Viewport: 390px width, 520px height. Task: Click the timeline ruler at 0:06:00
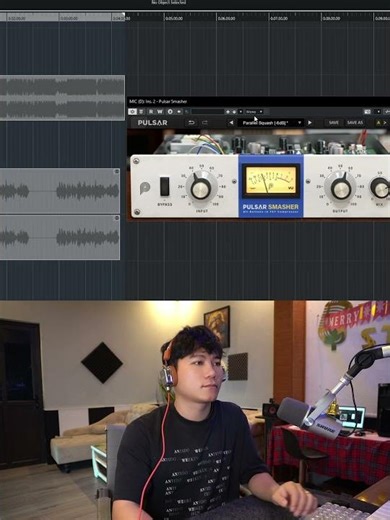pos(227,18)
